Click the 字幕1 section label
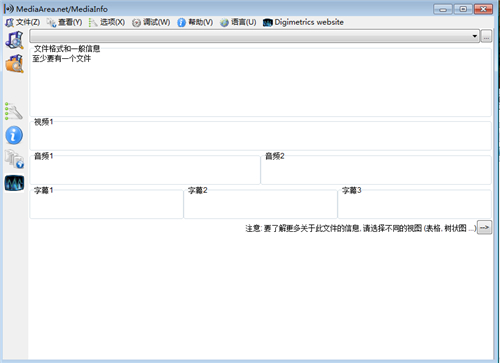 point(43,190)
